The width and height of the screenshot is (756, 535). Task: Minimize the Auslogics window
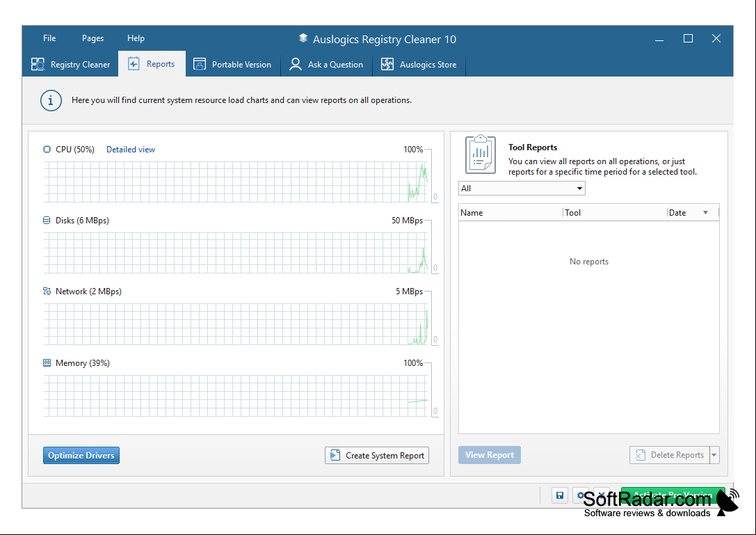[659, 38]
